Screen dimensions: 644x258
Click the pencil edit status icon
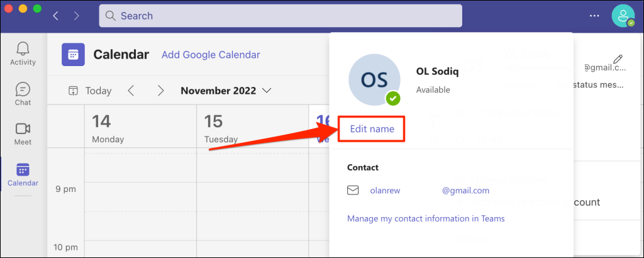(x=618, y=59)
